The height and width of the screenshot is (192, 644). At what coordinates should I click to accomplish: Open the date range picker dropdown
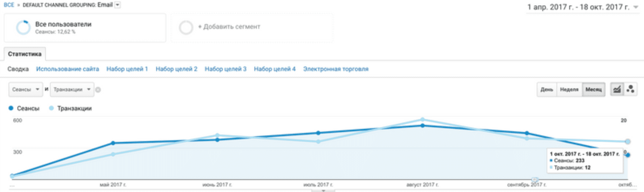[x=636, y=7]
